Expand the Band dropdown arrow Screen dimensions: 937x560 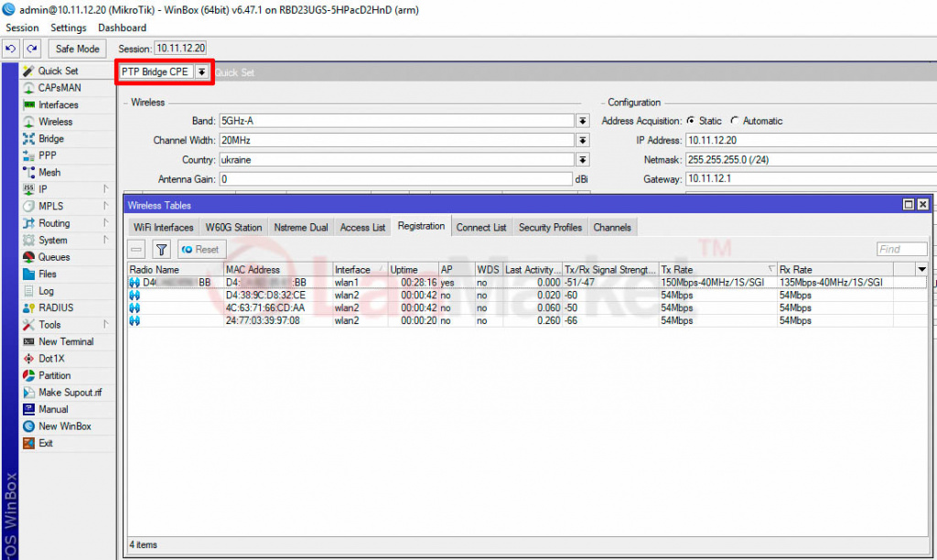[x=582, y=121]
